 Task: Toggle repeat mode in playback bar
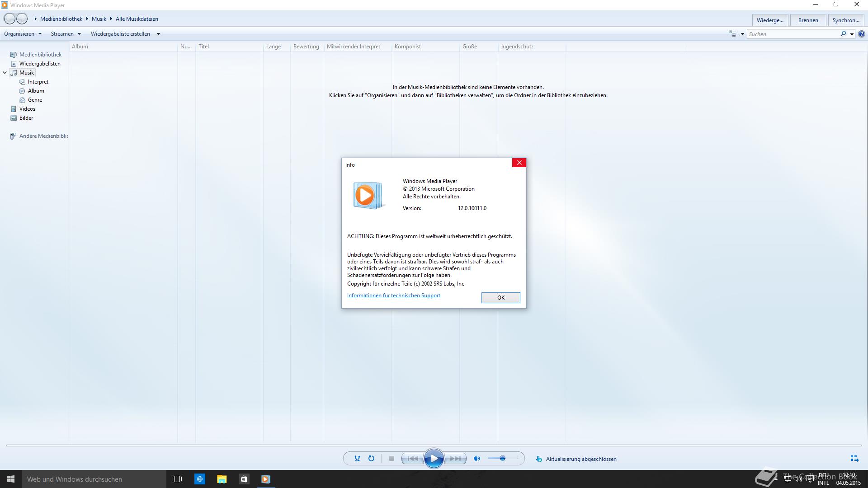coord(371,459)
